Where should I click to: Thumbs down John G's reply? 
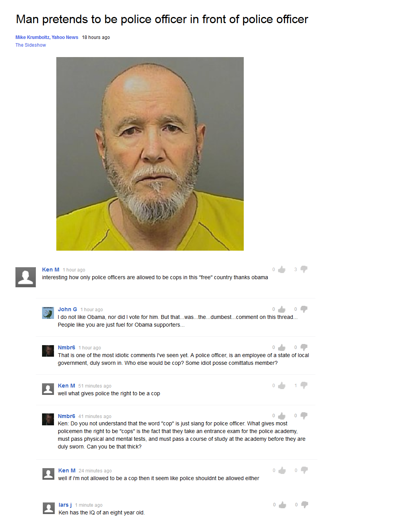(304, 309)
